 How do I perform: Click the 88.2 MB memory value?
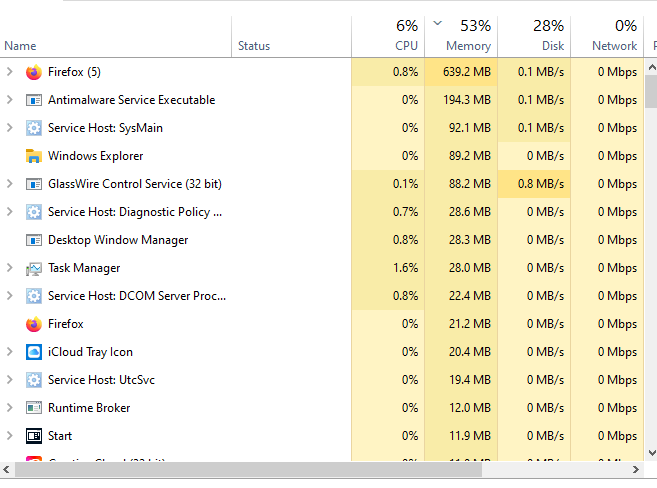point(470,184)
